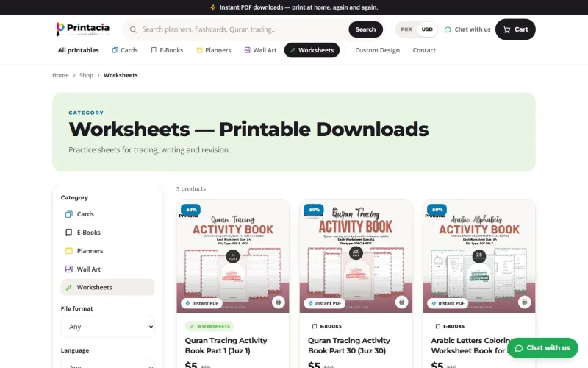Click the Wall Art icon in sidebar

click(x=68, y=269)
